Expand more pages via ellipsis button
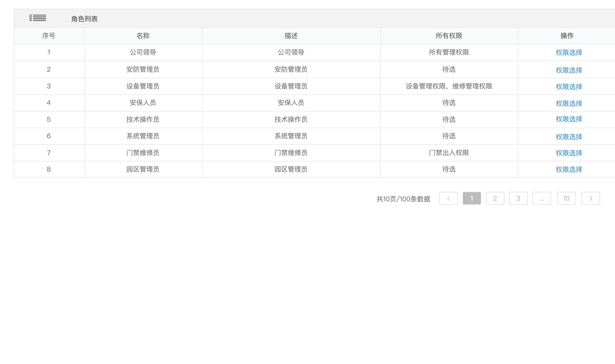This screenshot has height=364, width=615. (541, 198)
